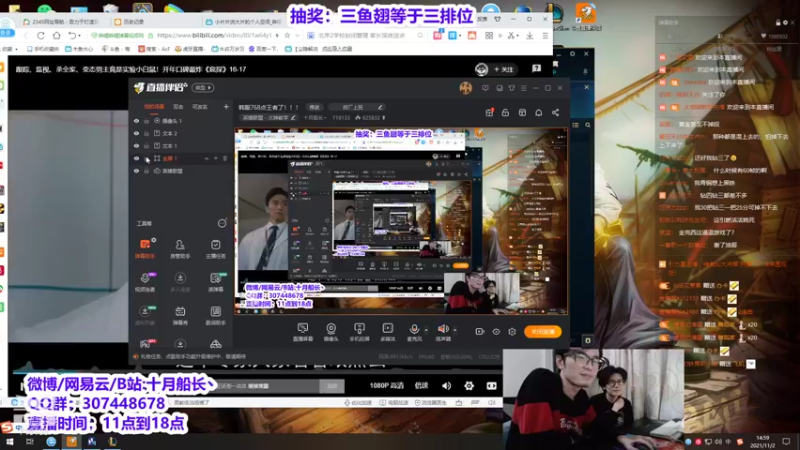800x450 pixels.
Task: Toggle lock on the 摄像头 1 source
Action: [x=146, y=121]
